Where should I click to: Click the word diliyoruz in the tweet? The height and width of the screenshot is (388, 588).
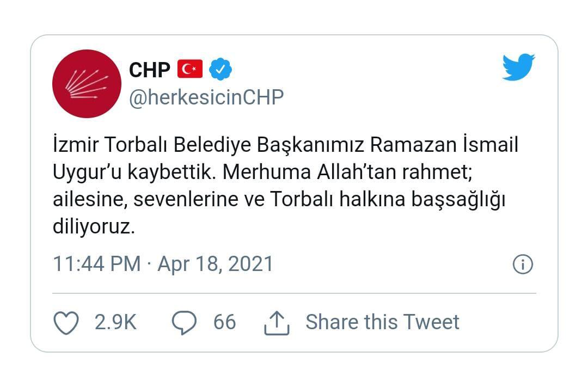tap(94, 227)
